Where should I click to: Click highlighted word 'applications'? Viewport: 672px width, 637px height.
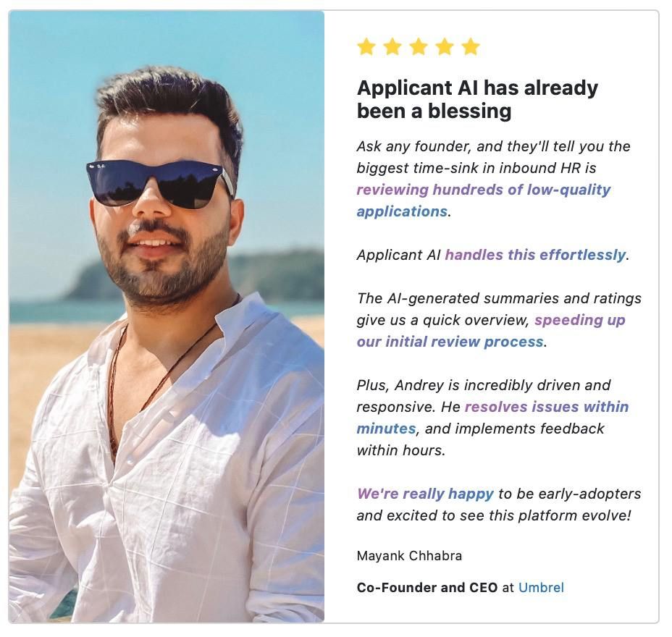402,211
